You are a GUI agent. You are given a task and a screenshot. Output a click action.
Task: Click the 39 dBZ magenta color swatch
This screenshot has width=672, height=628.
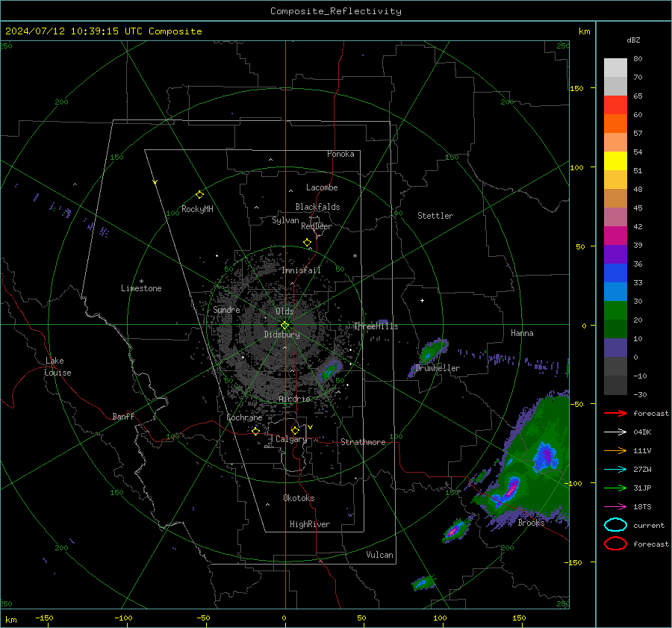tap(615, 235)
